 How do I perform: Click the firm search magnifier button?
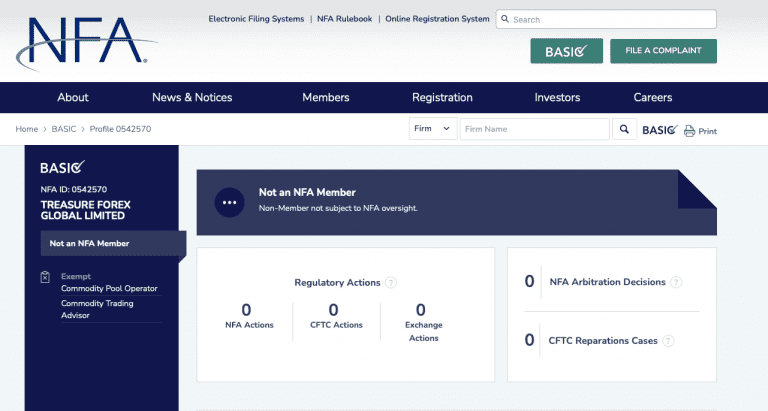(x=624, y=129)
